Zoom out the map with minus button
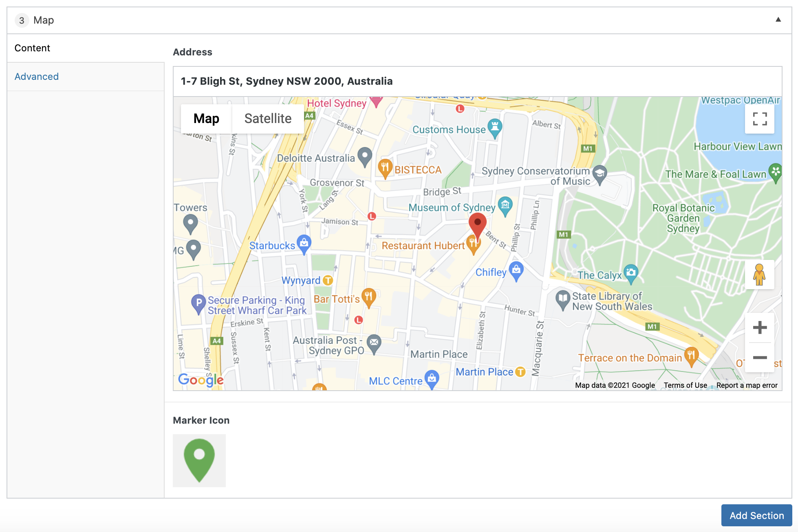Viewport: 798px width, 532px height. click(x=760, y=358)
